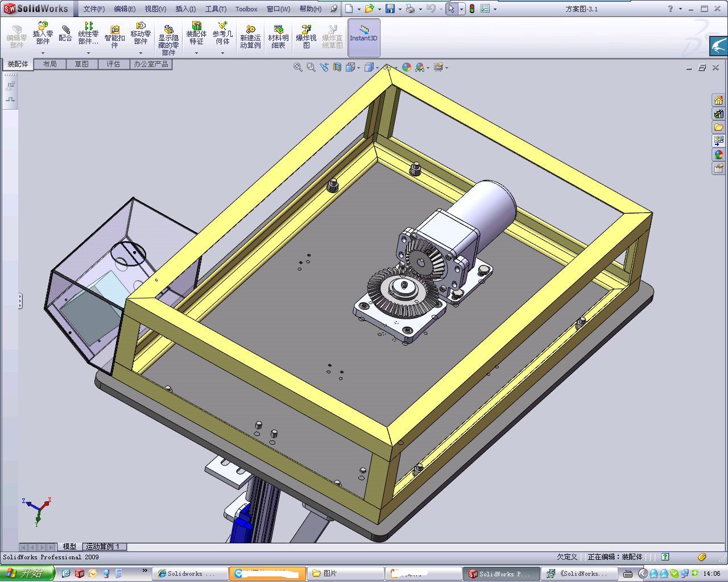Image resolution: width=728 pixels, height=582 pixels.
Task: Click the Zoom to Area icon
Action: pos(311,67)
